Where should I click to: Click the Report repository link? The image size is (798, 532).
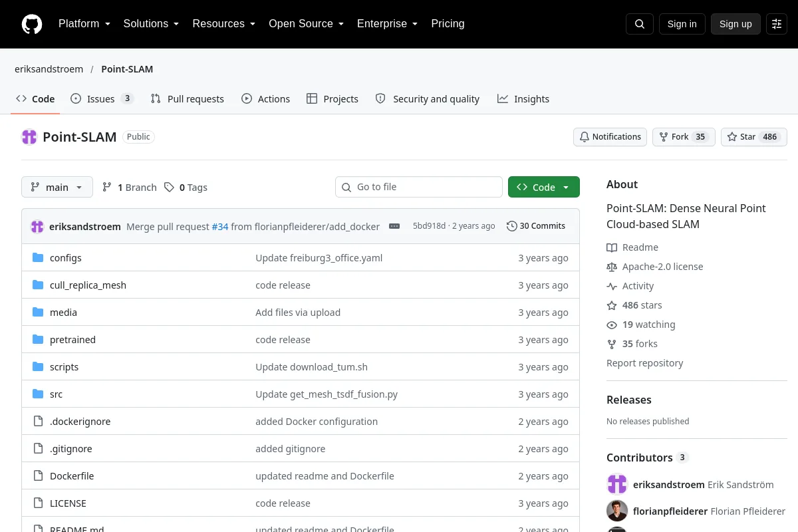tap(644, 363)
